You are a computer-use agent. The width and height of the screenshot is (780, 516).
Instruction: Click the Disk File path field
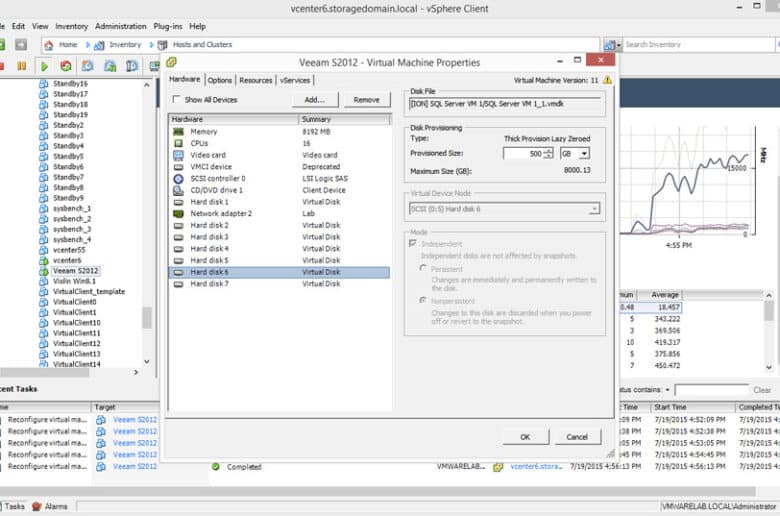504,104
